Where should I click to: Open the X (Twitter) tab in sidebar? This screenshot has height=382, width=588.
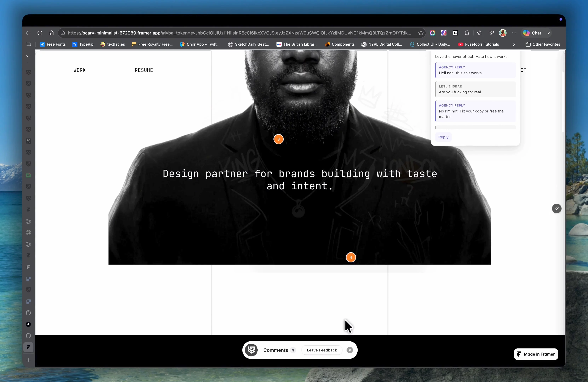tap(28, 141)
